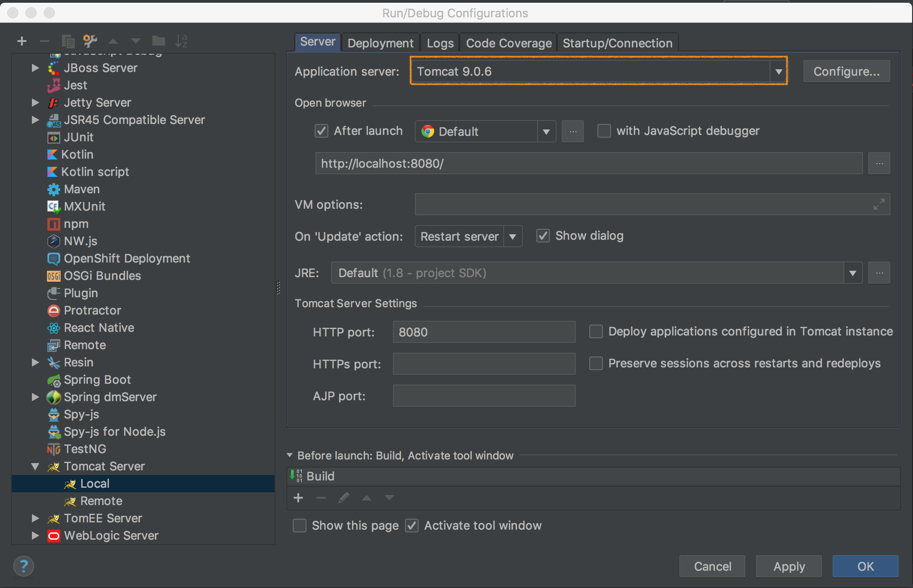
Task: Open help with the question mark icon
Action: tap(24, 567)
